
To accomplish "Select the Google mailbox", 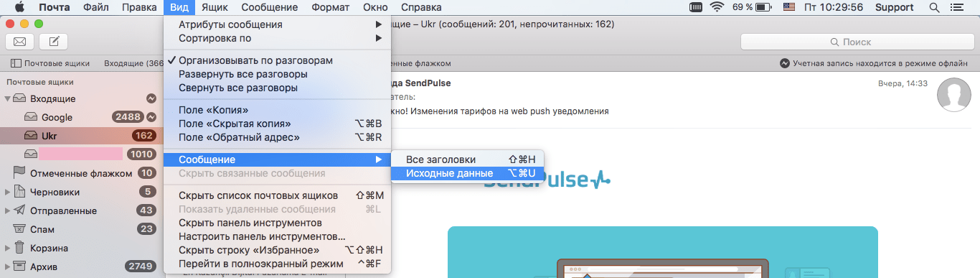I will pos(83,117).
